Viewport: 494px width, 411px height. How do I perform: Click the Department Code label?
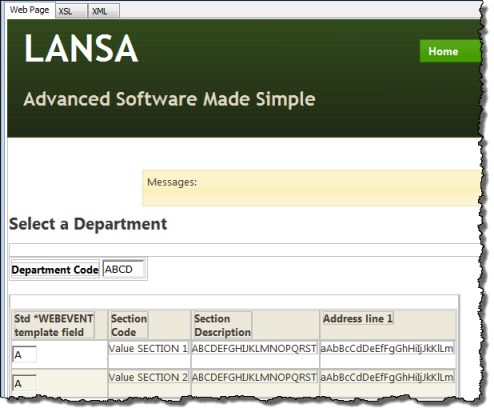point(55,270)
